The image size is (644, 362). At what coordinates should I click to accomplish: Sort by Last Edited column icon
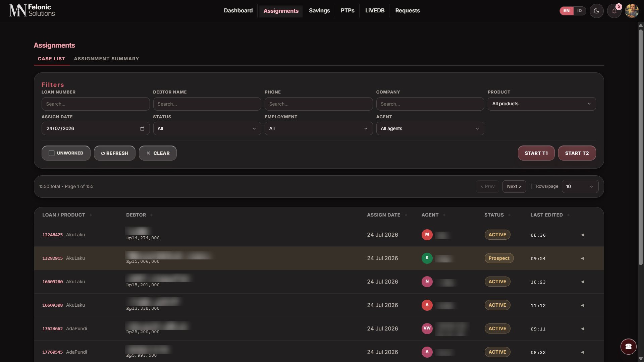568,215
